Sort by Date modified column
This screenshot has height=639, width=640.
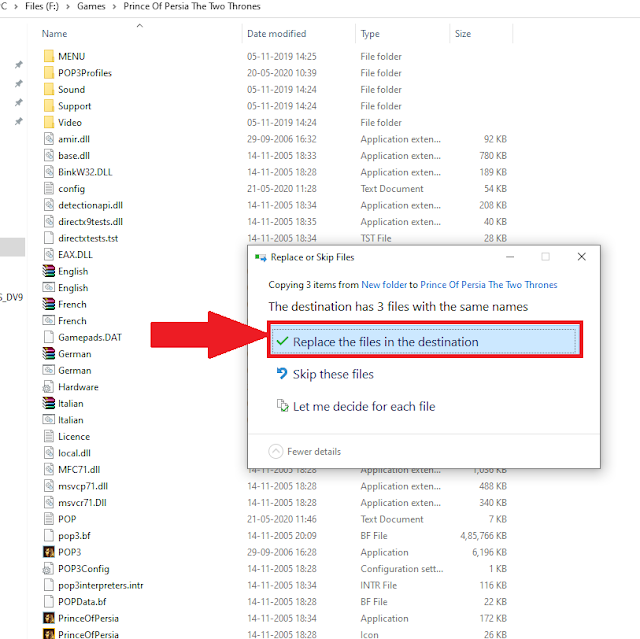(276, 34)
